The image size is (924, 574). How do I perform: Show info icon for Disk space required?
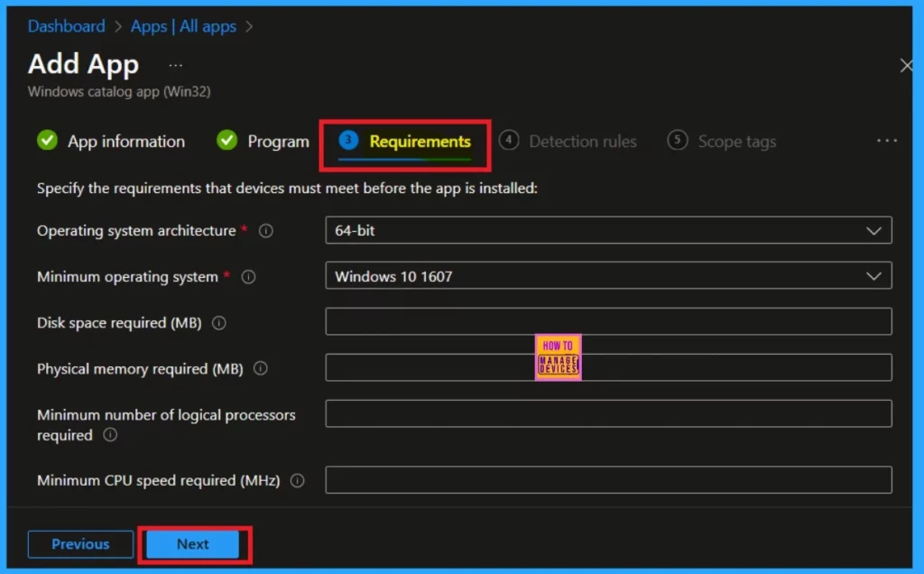[218, 323]
